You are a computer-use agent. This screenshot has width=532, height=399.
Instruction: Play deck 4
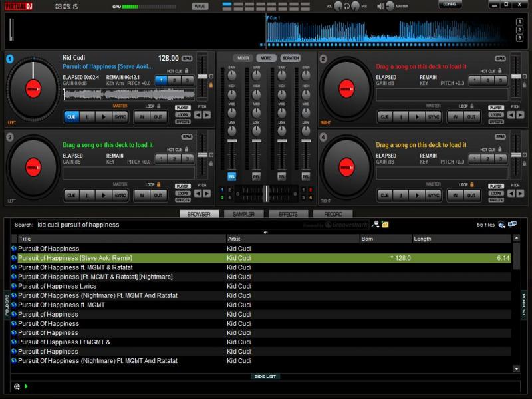pos(417,196)
